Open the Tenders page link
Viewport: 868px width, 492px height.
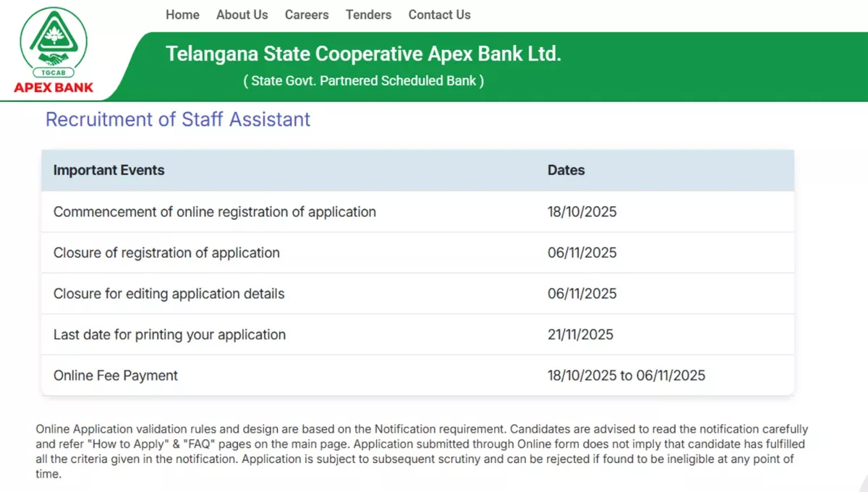(x=368, y=14)
